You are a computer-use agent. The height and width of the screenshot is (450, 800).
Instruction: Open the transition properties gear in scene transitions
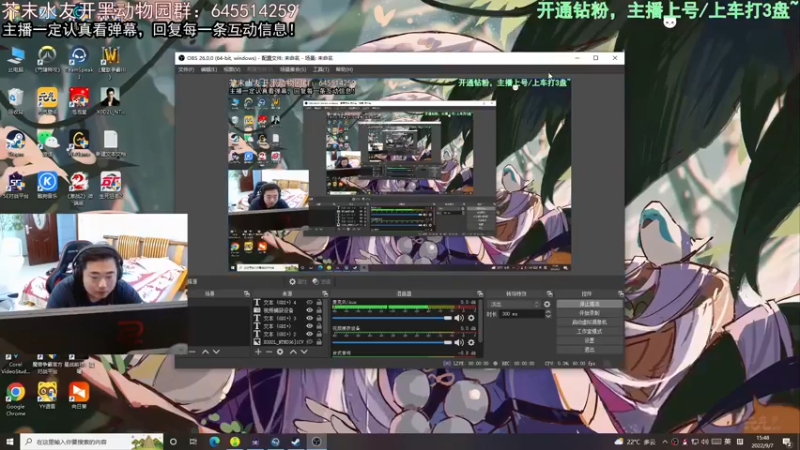[x=547, y=304]
